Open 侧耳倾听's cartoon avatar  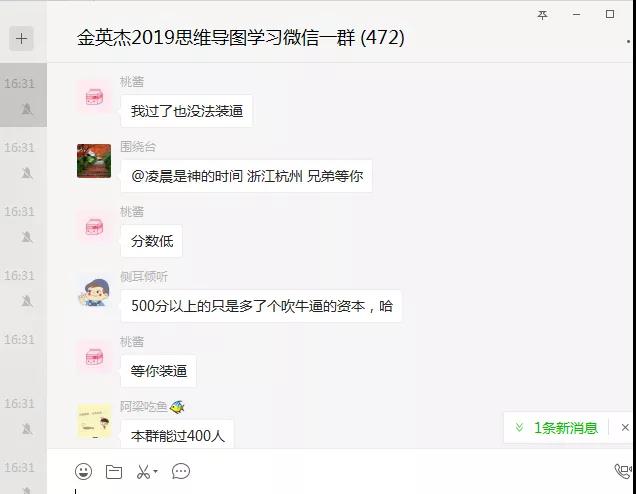pos(94,291)
